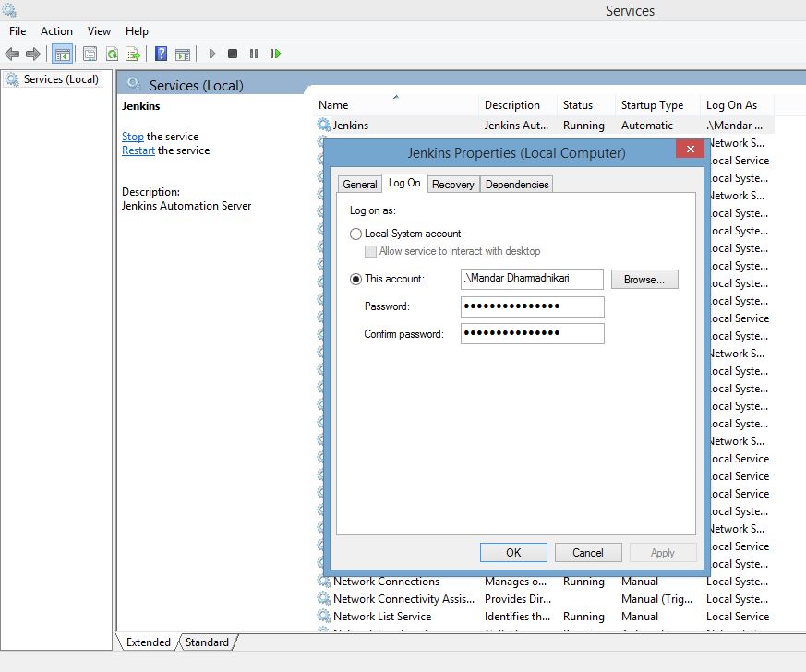Viewport: 806px width, 672px height.
Task: Click the This account name field
Action: click(532, 279)
